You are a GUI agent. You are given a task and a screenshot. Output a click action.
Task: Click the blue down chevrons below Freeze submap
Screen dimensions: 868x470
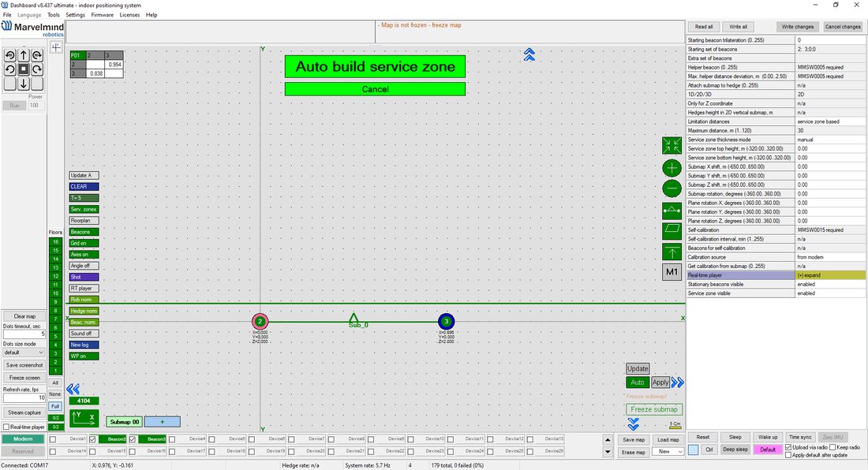coord(634,424)
